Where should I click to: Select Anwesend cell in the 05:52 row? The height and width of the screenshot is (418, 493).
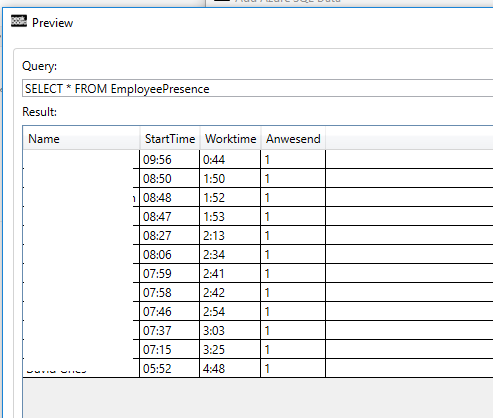click(x=293, y=368)
